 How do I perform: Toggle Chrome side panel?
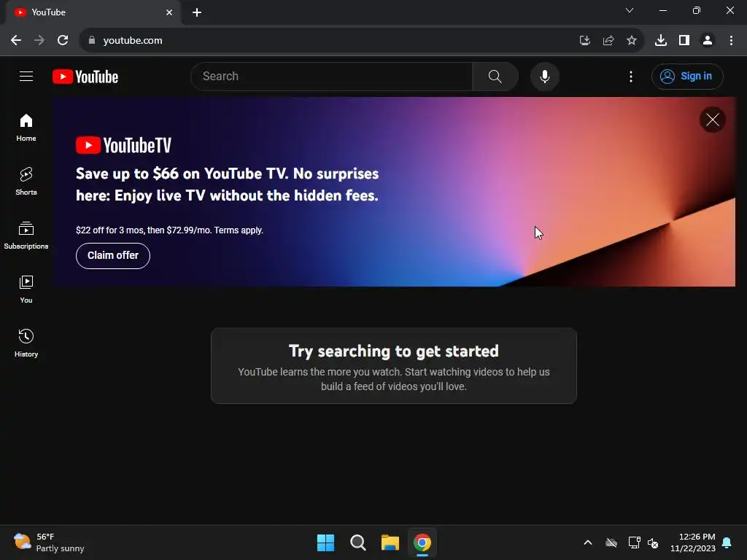684,41
